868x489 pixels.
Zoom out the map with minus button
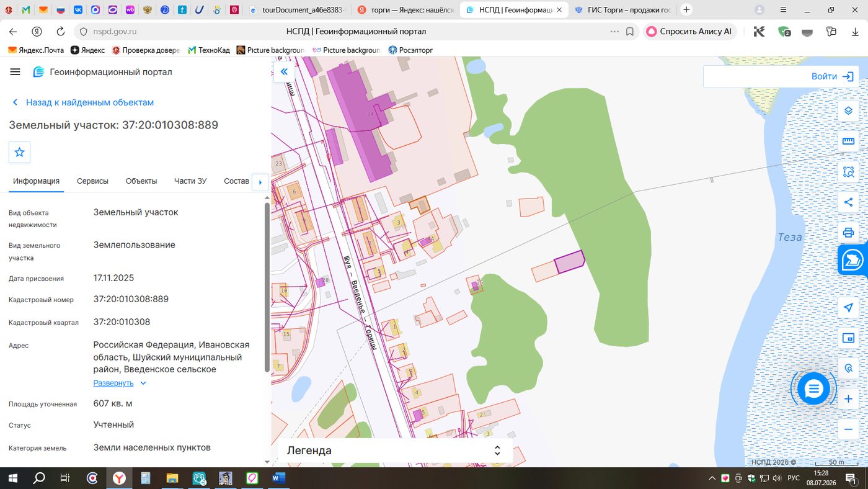click(x=848, y=429)
